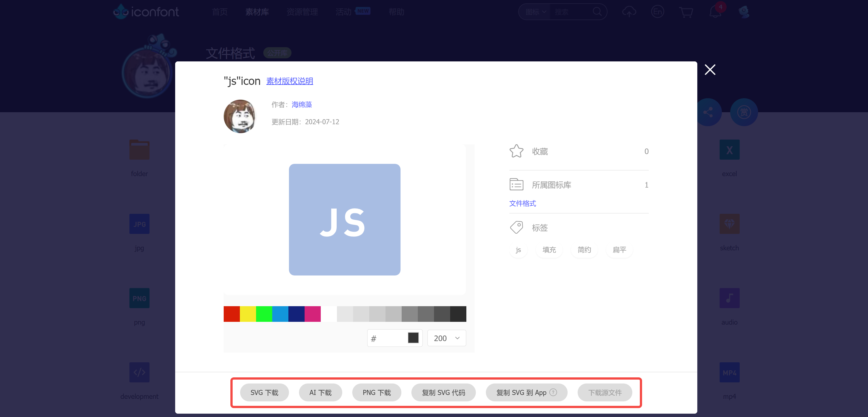Click the star icon to favorite js icon
The image size is (868, 417).
point(516,151)
